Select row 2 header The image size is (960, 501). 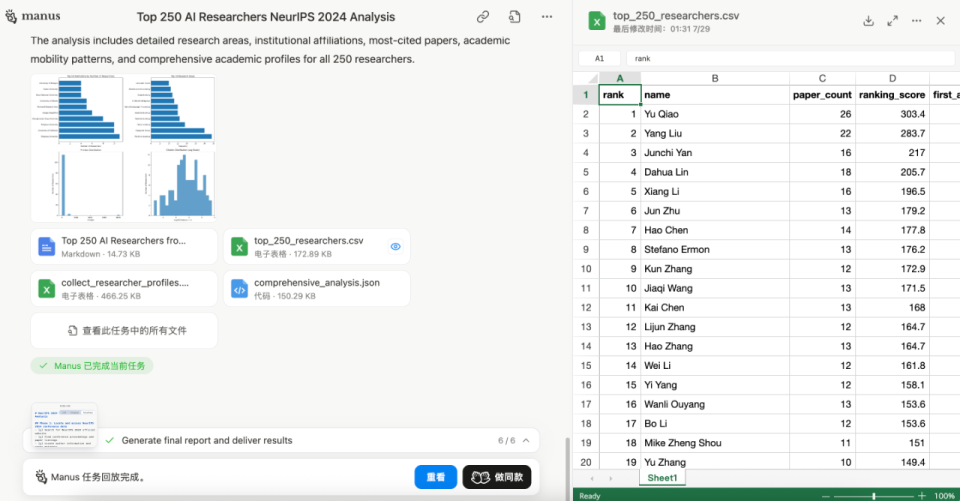click(x=586, y=114)
